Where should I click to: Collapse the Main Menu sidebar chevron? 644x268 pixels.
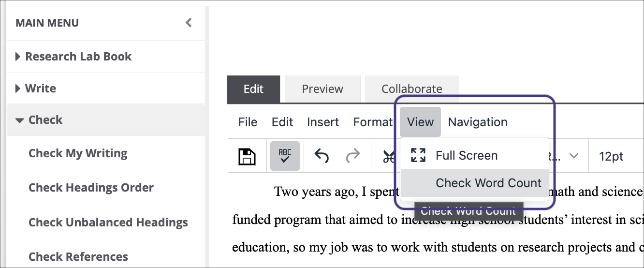189,23
